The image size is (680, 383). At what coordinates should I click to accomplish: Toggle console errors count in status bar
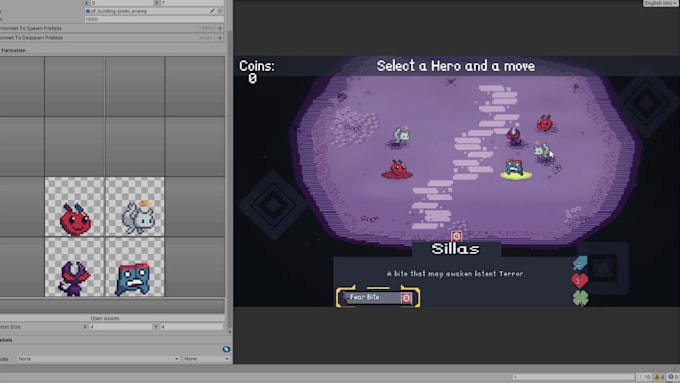coord(673,377)
